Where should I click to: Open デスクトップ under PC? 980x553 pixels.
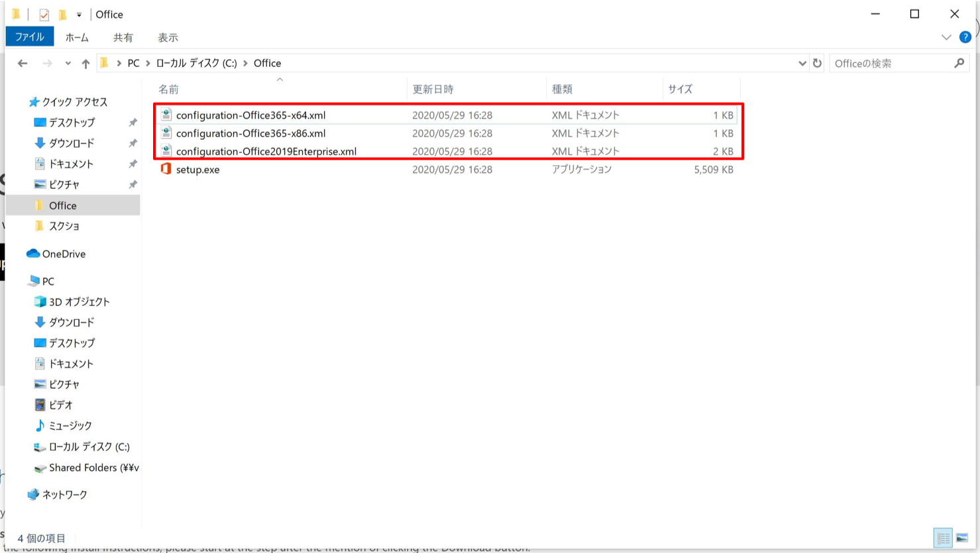(72, 343)
